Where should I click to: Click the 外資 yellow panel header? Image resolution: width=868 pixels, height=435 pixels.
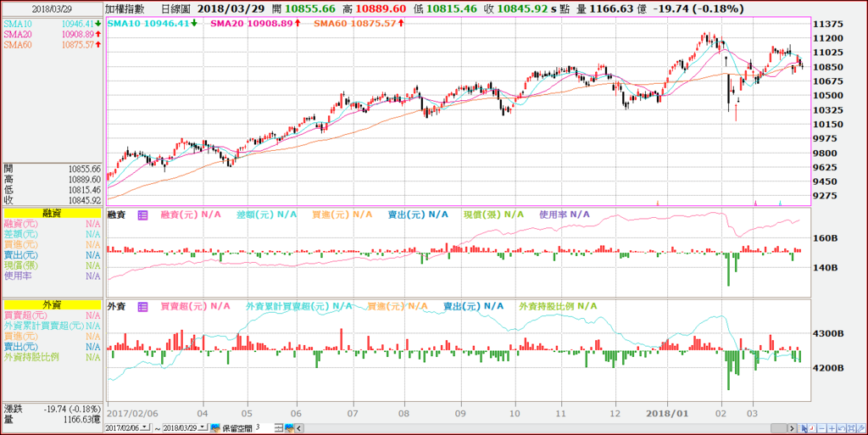[x=52, y=304]
